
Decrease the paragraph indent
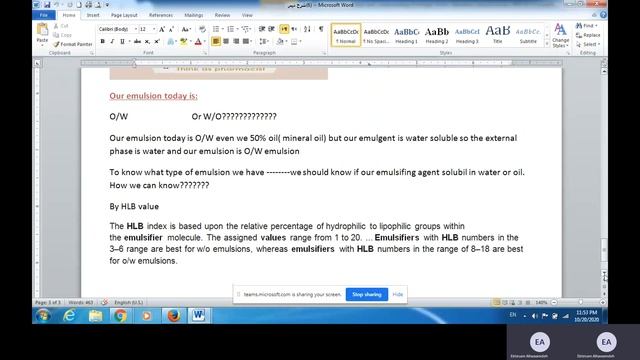[262, 29]
